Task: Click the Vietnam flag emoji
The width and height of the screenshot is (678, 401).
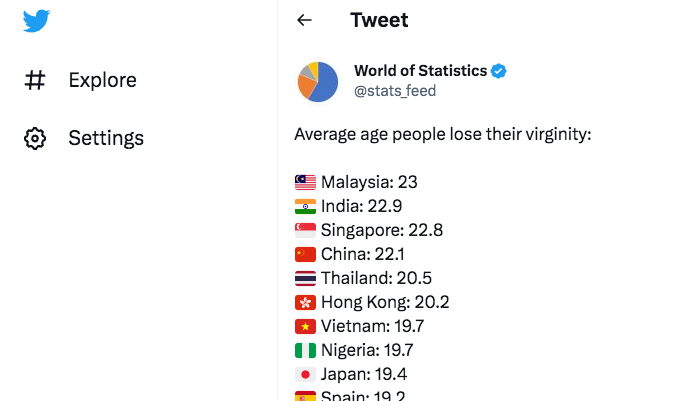Action: (305, 327)
